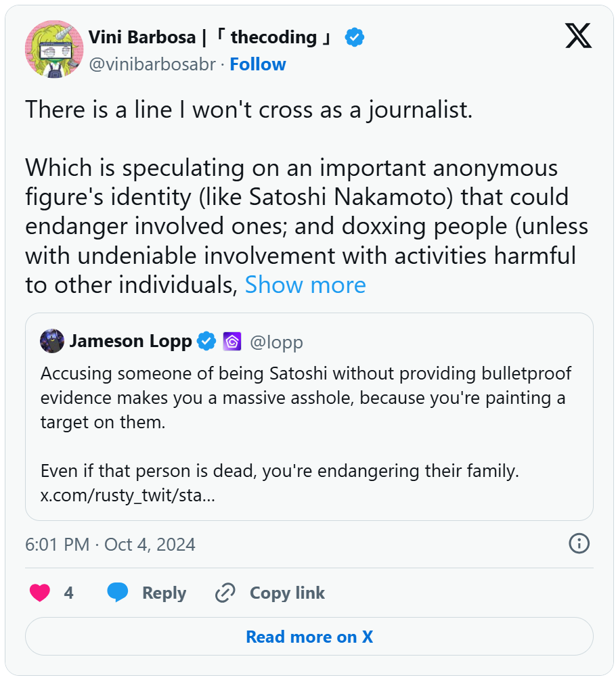Open the @lopp handle in quoted tweet
616x686 pixels.
coord(276,342)
